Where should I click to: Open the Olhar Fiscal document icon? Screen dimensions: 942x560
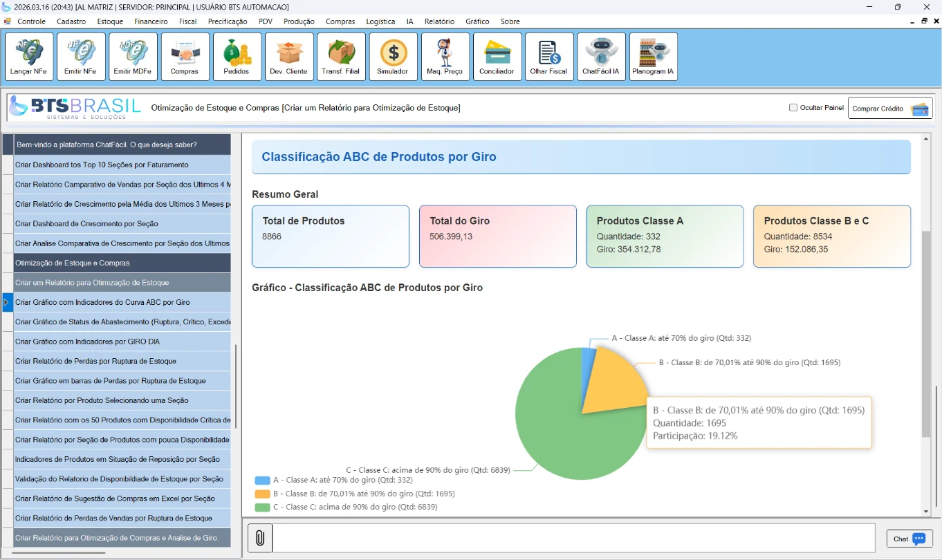(549, 57)
